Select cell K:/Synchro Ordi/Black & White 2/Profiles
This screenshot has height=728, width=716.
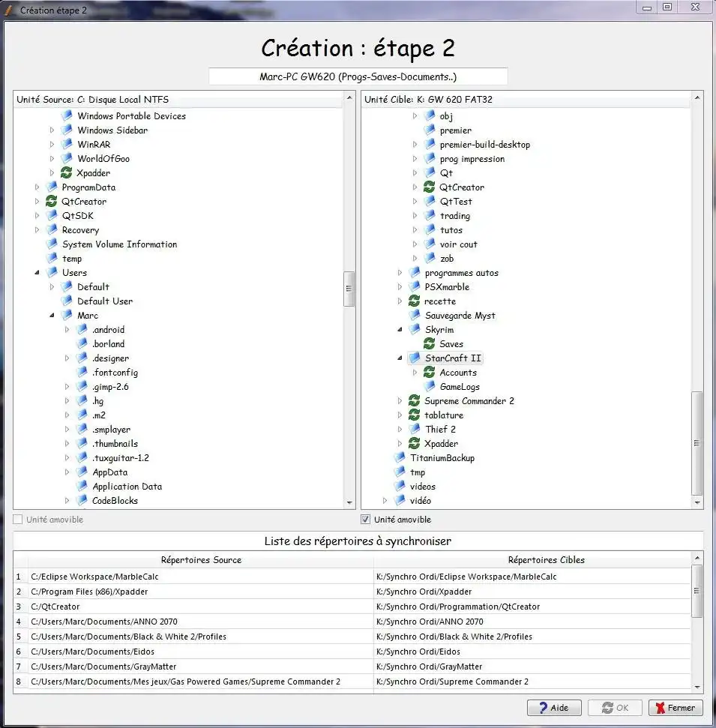(532, 637)
